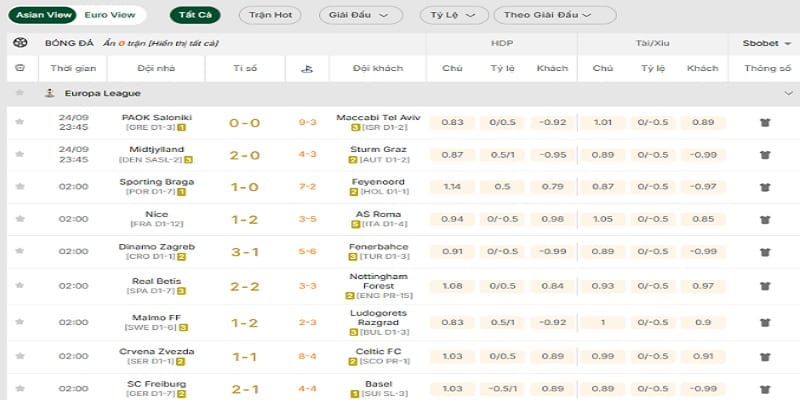Click 0.83 home HDP odds for PAOK
The width and height of the screenshot is (800, 400).
click(452, 122)
